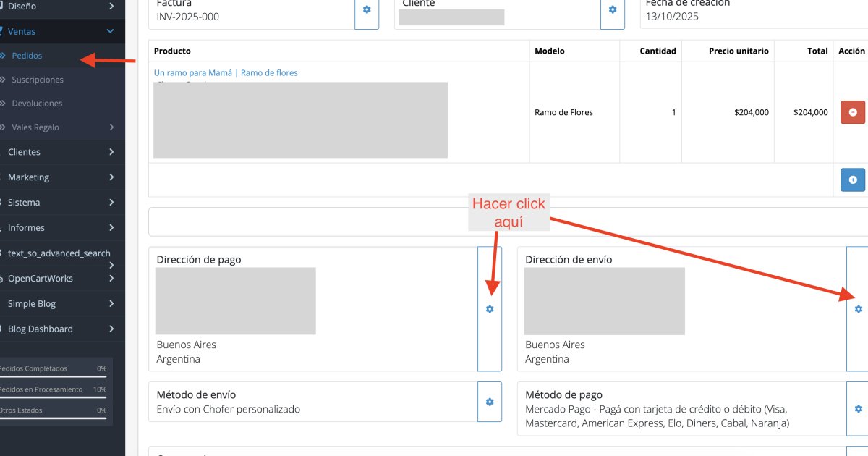Image resolution: width=868 pixels, height=456 pixels.
Task: Open Devoluciones in the sidebar
Action: click(37, 104)
